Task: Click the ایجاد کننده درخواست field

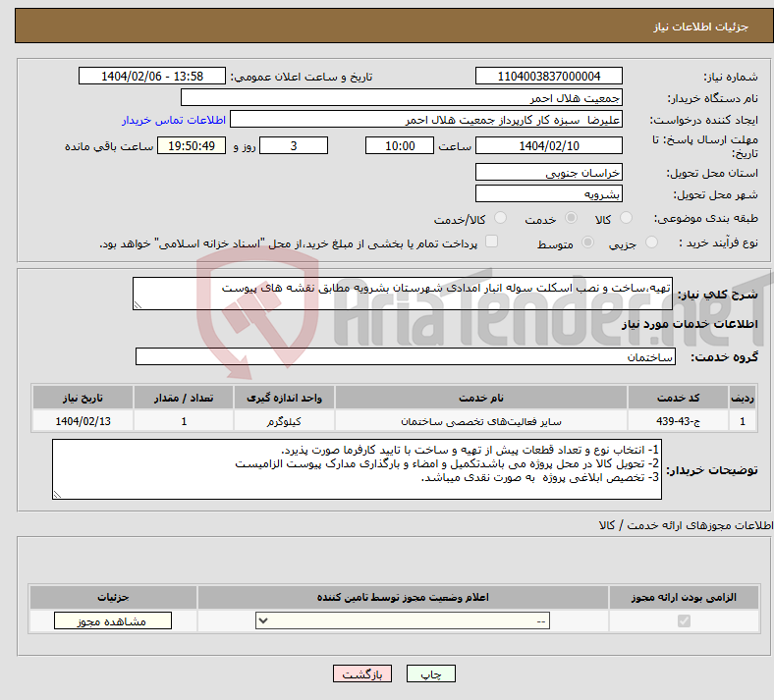Action: coord(426,120)
